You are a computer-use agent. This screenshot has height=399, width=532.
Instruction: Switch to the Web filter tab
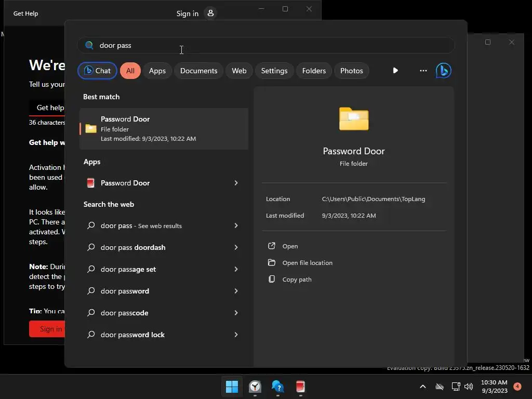point(239,71)
